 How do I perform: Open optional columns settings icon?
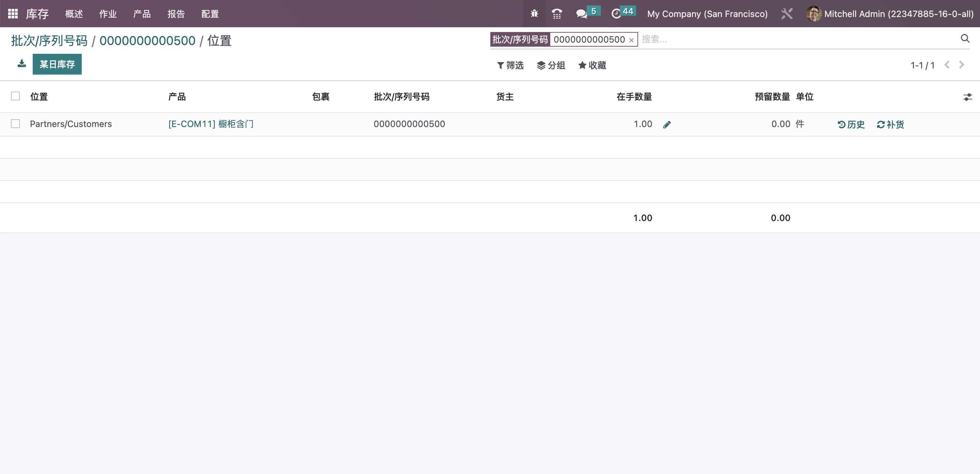tap(967, 97)
